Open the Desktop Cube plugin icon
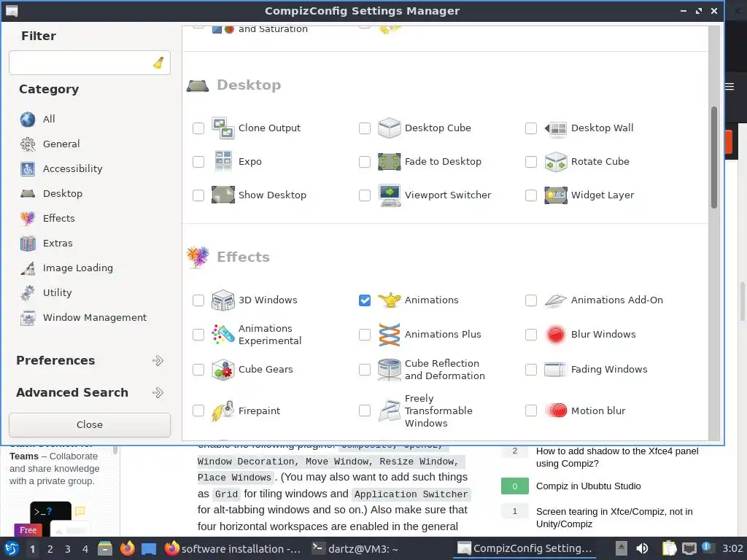Image resolution: width=747 pixels, height=560 pixels. pyautogui.click(x=390, y=128)
